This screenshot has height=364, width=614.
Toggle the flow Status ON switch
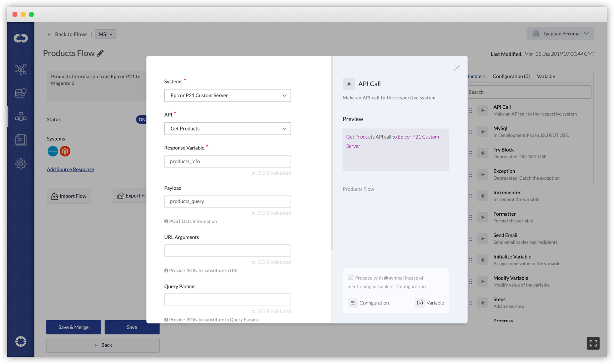[x=141, y=119]
